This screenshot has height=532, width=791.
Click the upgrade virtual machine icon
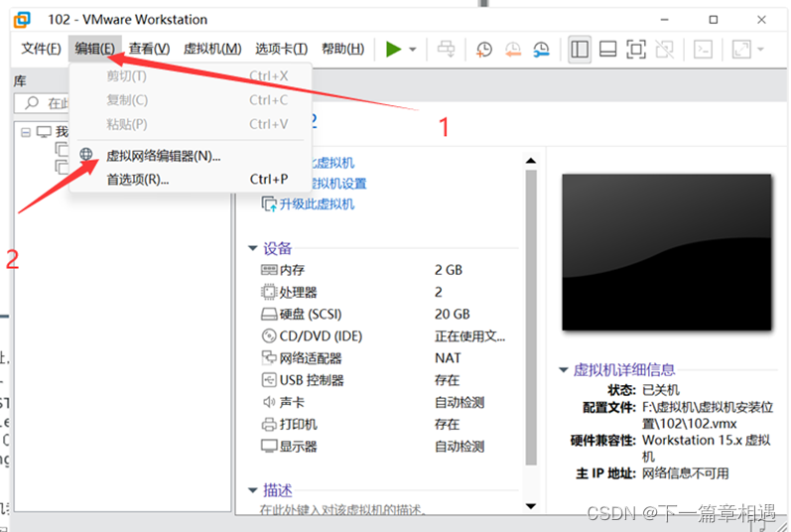pos(269,204)
